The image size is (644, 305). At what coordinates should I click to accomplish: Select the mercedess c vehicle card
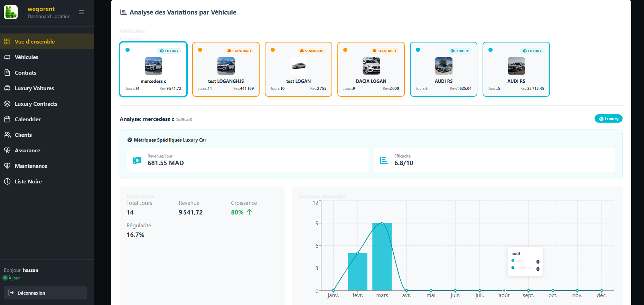coord(153,69)
